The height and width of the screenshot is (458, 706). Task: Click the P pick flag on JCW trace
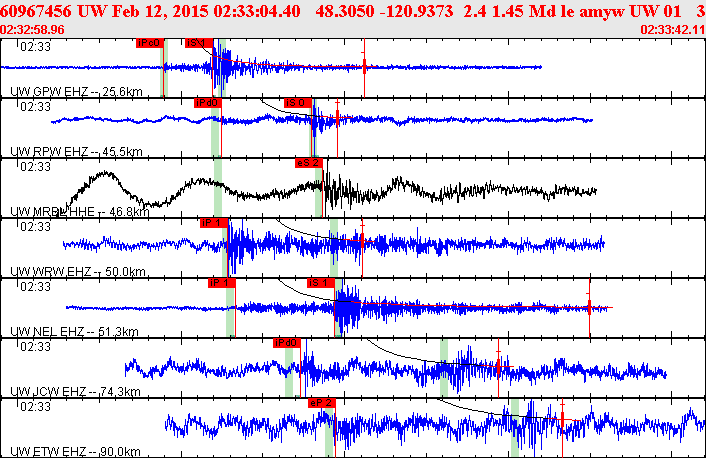pos(287,343)
